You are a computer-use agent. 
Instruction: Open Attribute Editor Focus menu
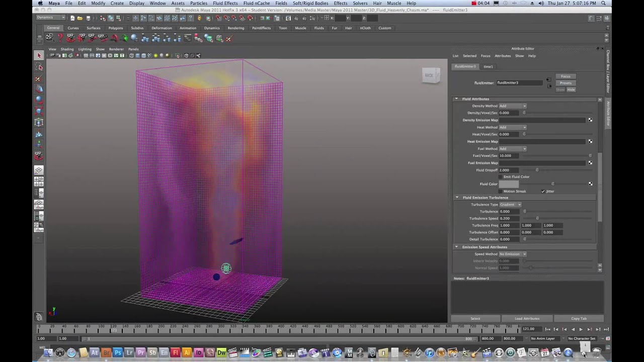click(x=486, y=56)
